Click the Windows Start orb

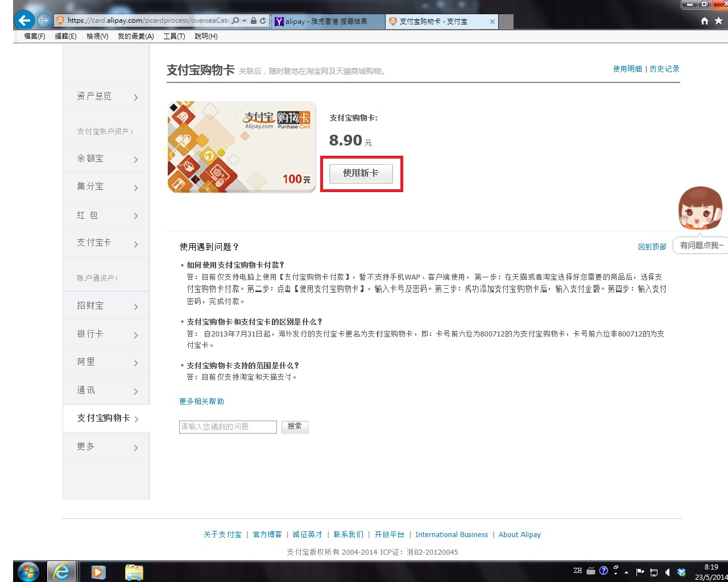pyautogui.click(x=28, y=572)
